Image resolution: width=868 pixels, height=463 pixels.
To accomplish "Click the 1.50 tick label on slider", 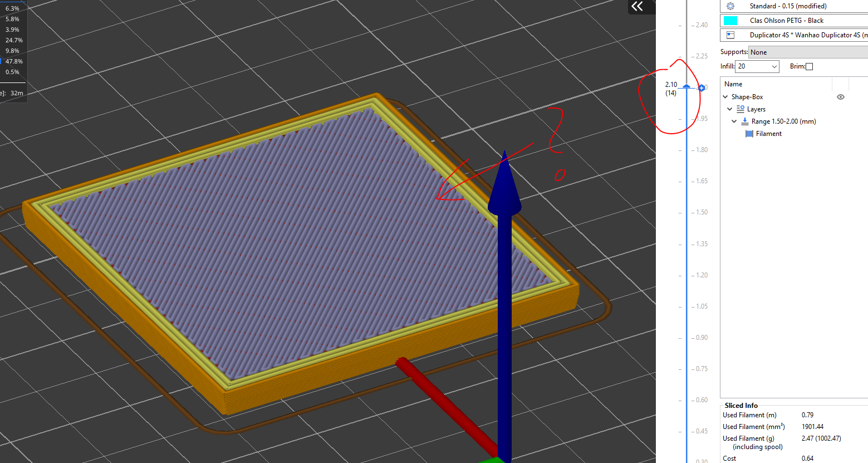I will coord(702,212).
